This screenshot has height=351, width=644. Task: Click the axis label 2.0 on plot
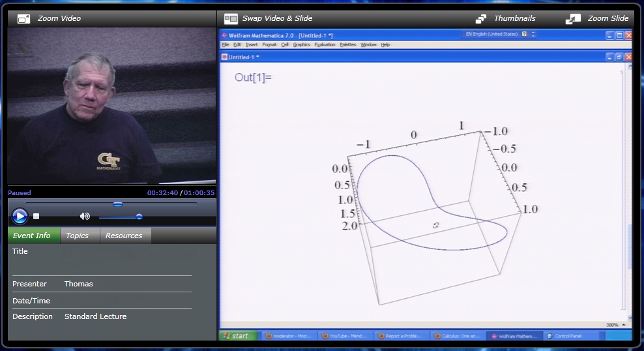[349, 226]
